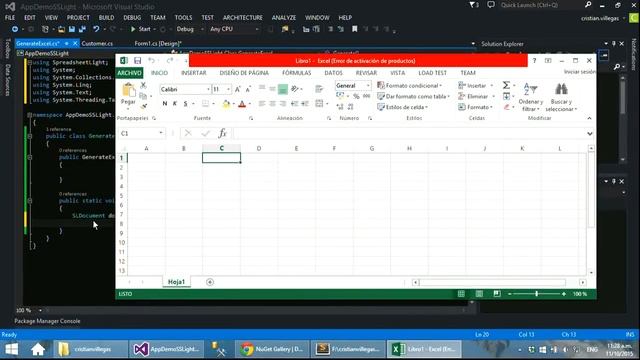
Task: Toggle Negrita (N) bold formatting
Action: (164, 104)
